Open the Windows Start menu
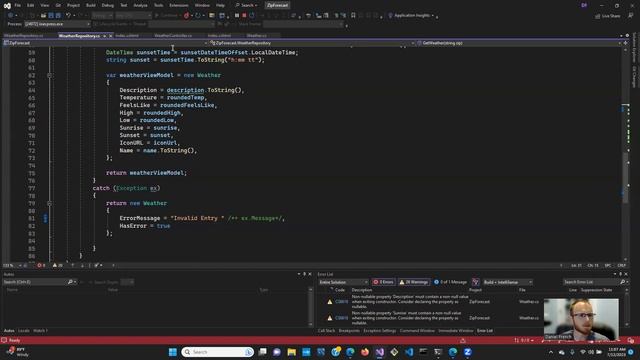Image resolution: width=640 pixels, height=360 pixels. [173, 352]
